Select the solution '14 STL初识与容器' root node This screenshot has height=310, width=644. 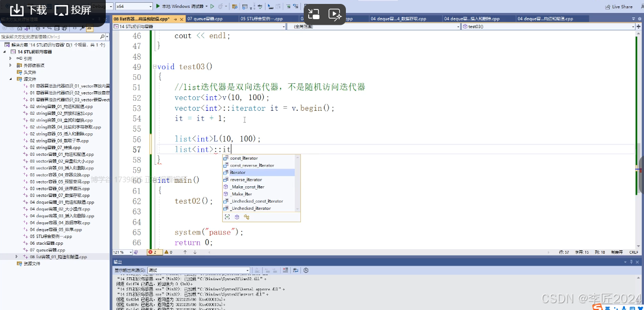pyautogui.click(x=55, y=45)
